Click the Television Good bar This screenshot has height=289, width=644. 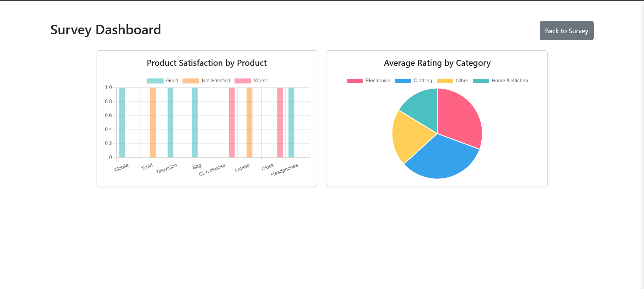170,123
